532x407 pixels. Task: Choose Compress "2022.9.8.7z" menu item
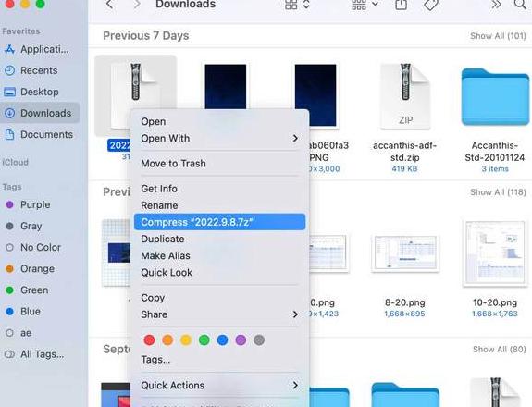[x=219, y=222]
